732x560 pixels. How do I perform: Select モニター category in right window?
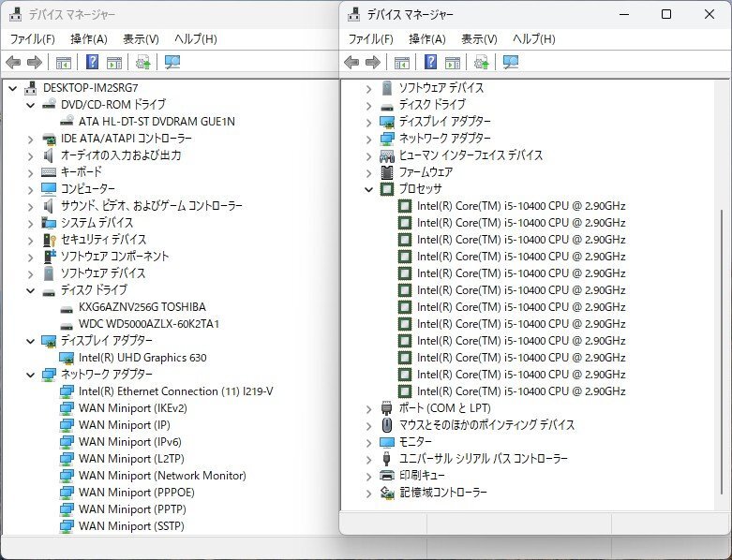(x=415, y=442)
